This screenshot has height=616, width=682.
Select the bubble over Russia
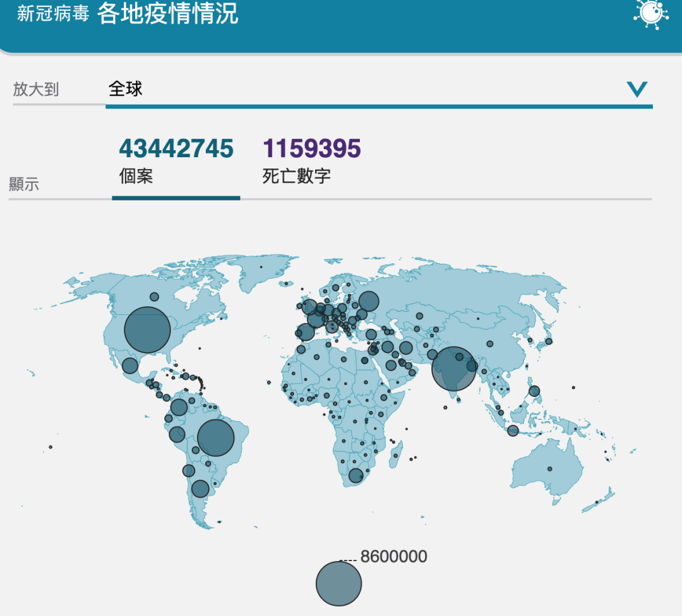click(x=368, y=301)
